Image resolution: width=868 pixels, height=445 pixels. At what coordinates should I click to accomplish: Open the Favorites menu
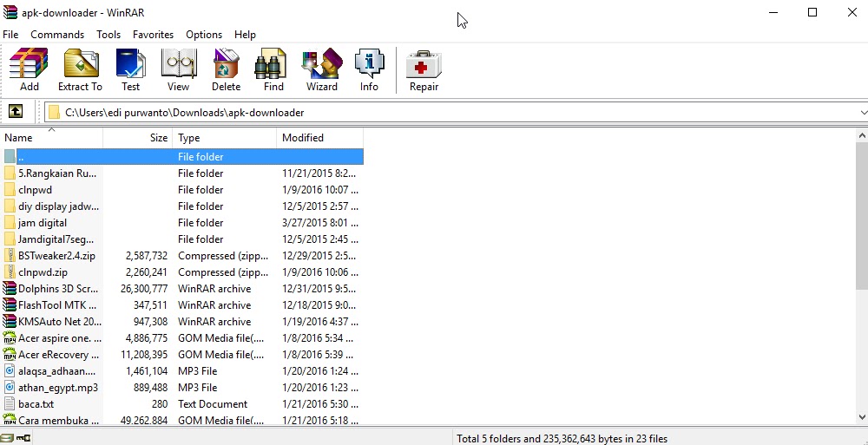click(154, 35)
